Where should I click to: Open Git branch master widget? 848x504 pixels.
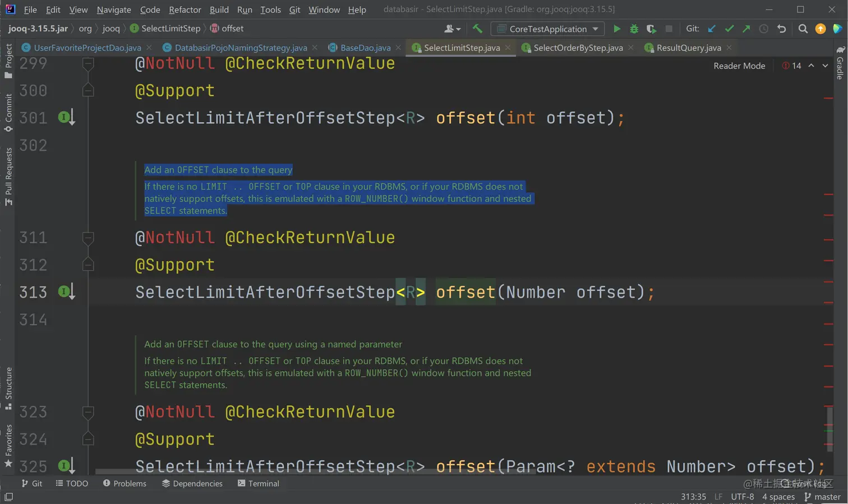822,497
